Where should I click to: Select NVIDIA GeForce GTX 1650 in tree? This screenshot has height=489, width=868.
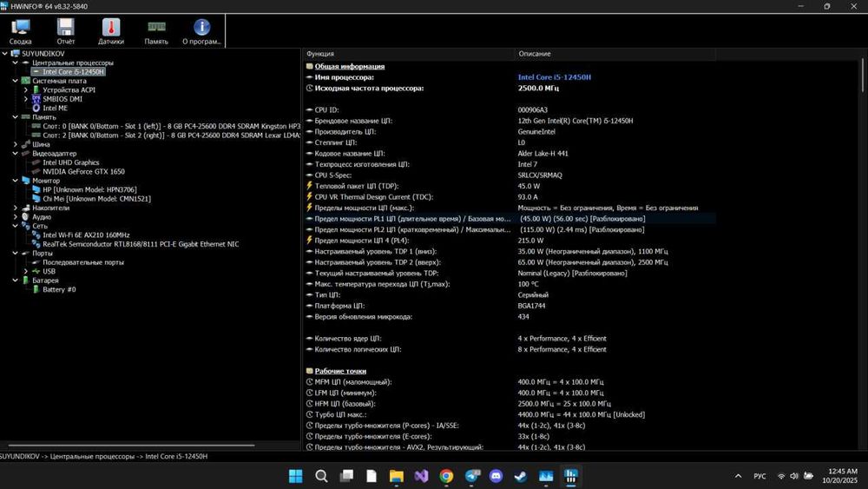[x=83, y=171]
